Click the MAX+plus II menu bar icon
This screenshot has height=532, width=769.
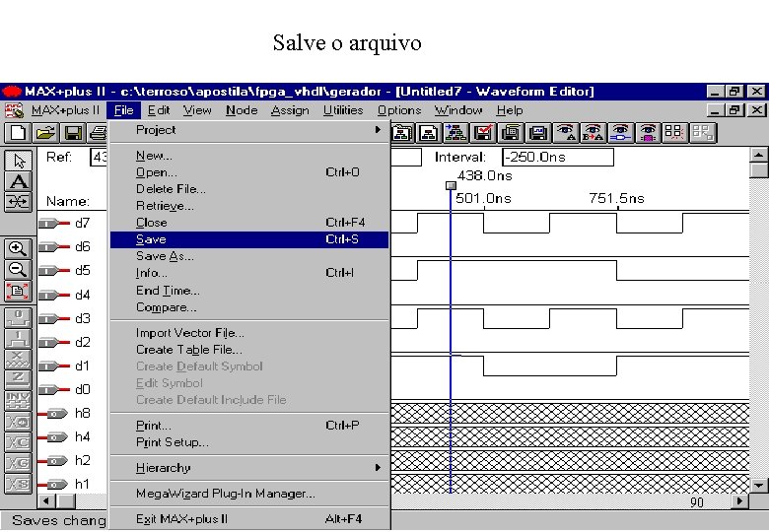pos(14,110)
